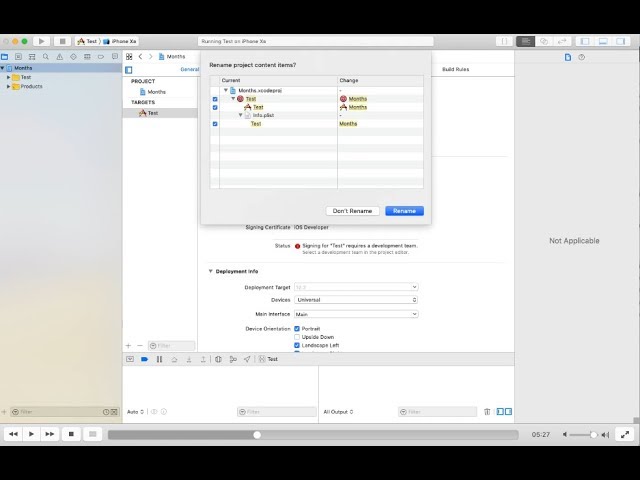Open the Test navigator diamond icon
Viewport: 640px width, 480px height.
coord(73,57)
